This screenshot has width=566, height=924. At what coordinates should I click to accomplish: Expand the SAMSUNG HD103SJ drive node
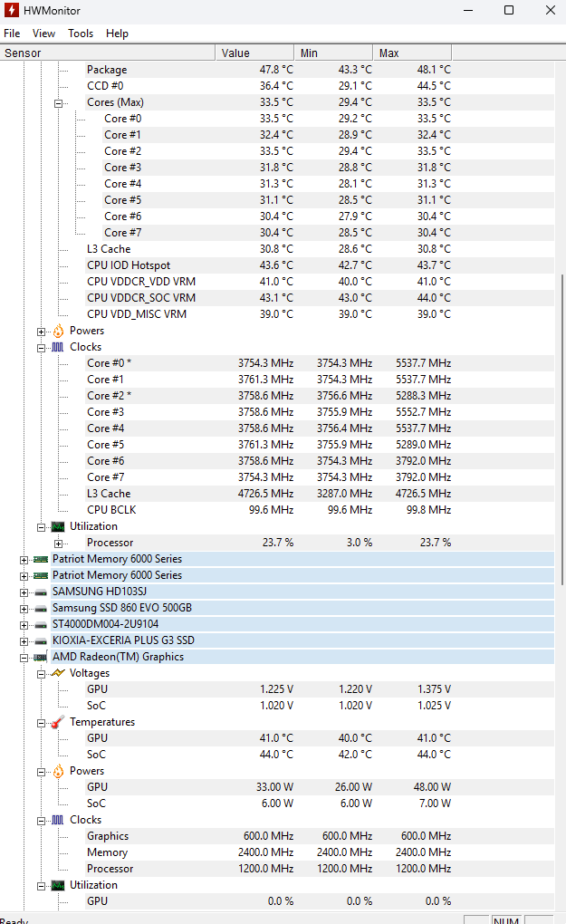click(24, 592)
